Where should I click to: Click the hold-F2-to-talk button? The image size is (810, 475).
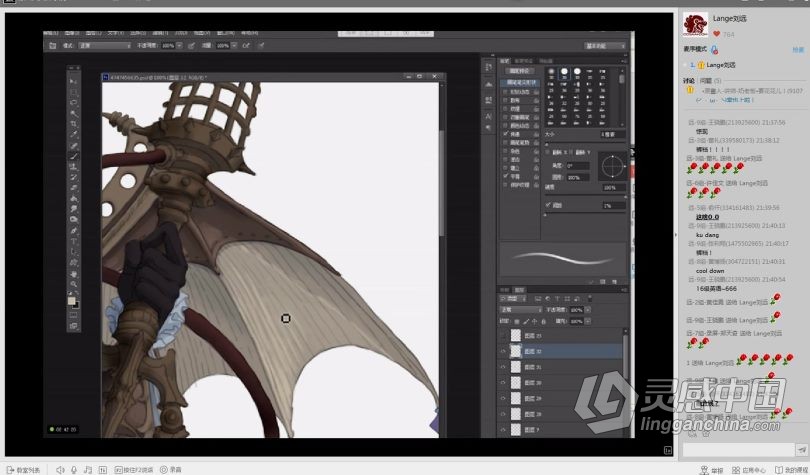coord(134,469)
